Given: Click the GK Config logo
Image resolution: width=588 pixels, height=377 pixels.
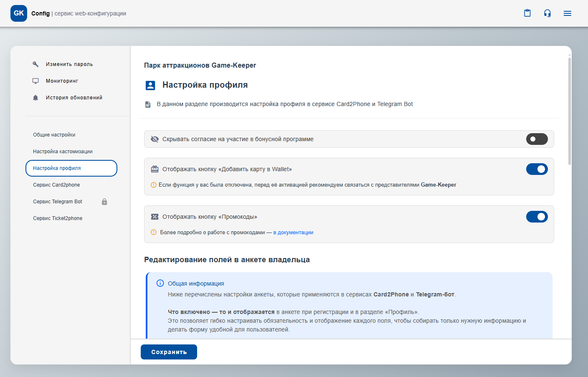Looking at the screenshot, I should click(19, 13).
